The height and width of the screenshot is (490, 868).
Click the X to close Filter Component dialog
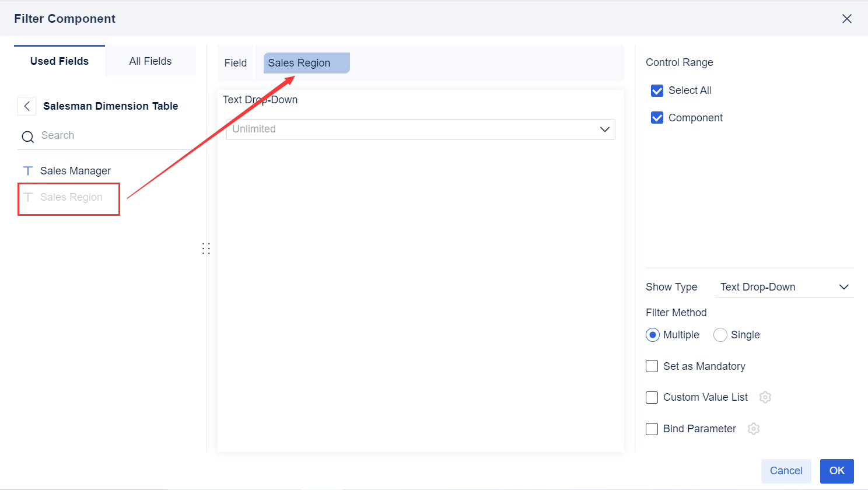tap(846, 18)
